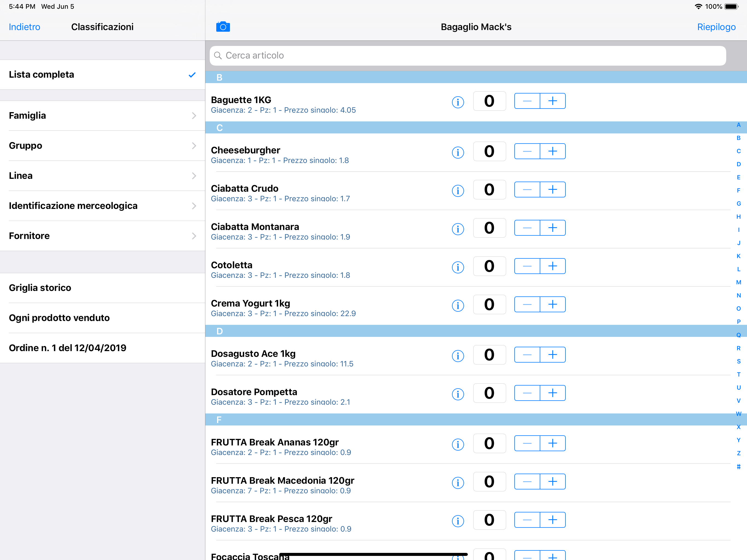Image resolution: width=747 pixels, height=560 pixels.
Task: Tap the Wi-Fi status icon
Action: point(698,6)
